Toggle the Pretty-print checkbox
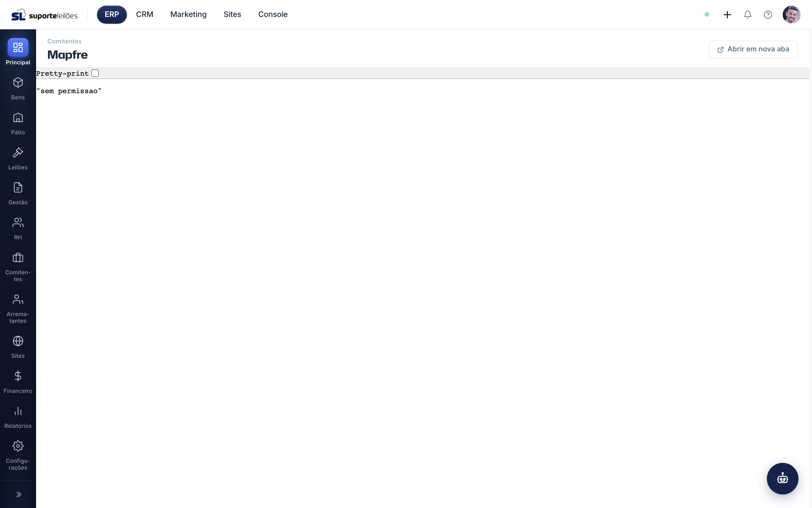This screenshot has height=508, width=812. (95, 73)
